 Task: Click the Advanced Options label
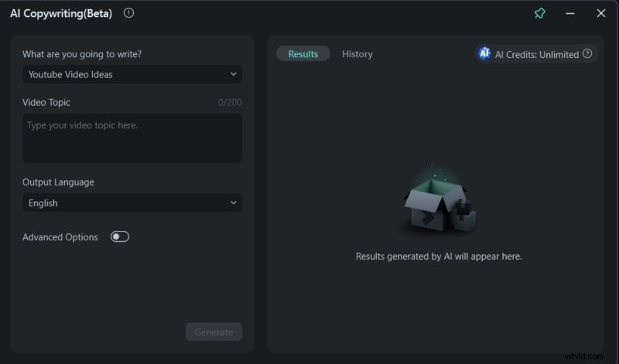pos(60,237)
